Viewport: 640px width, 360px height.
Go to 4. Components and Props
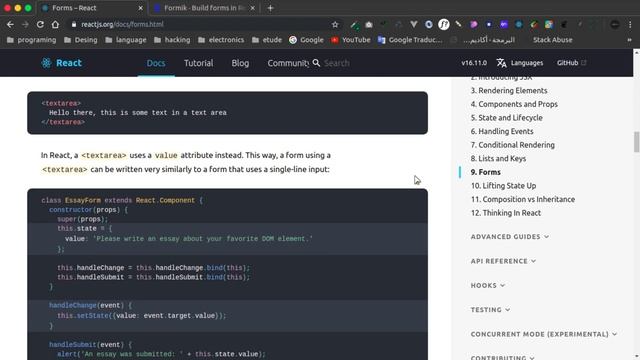[514, 104]
